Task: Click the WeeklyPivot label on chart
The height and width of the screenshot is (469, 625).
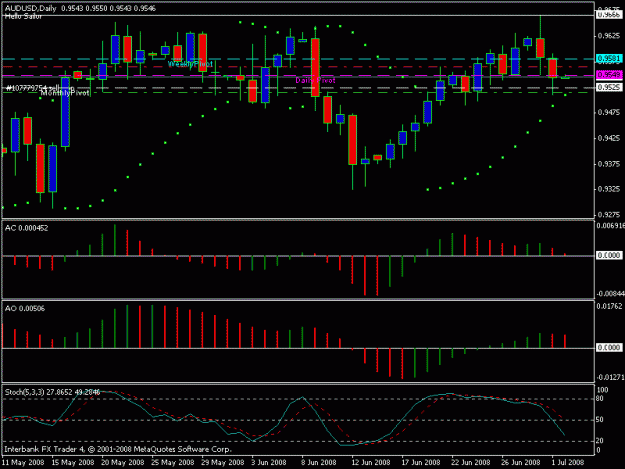Action: point(190,64)
